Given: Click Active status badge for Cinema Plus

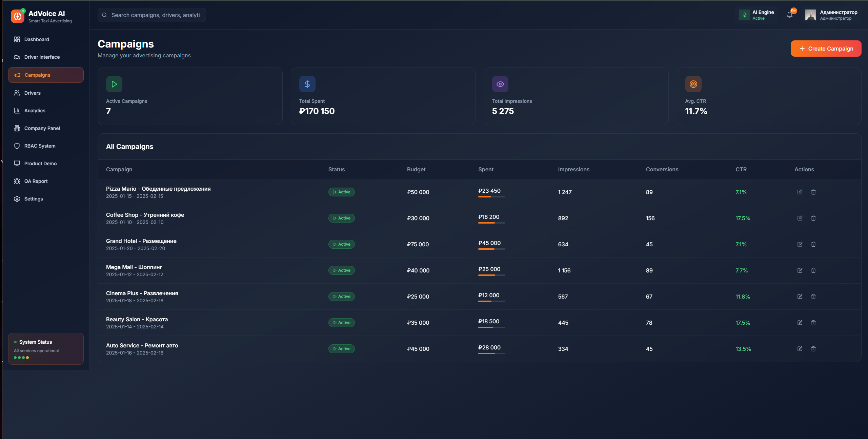Looking at the screenshot, I should pos(341,297).
